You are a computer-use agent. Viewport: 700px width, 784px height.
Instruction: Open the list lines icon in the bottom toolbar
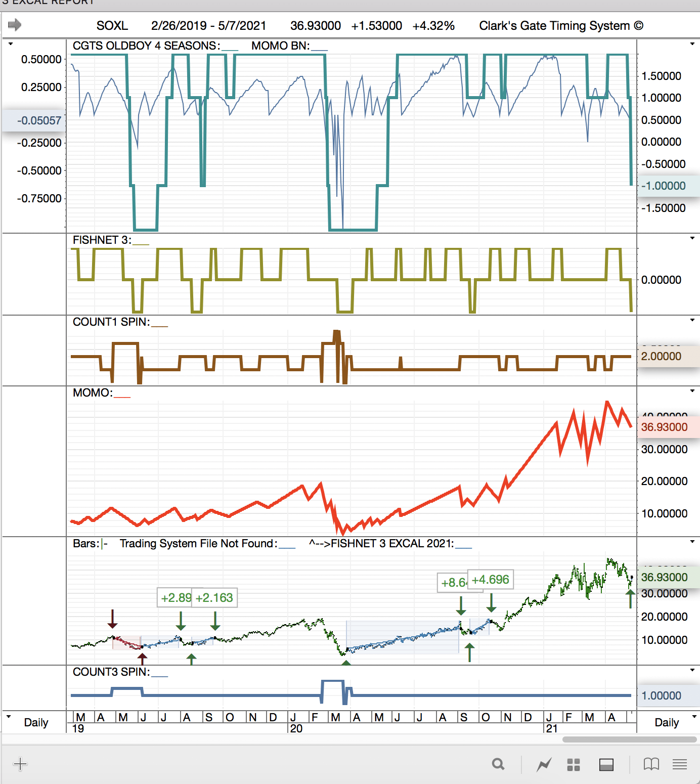pos(680,764)
